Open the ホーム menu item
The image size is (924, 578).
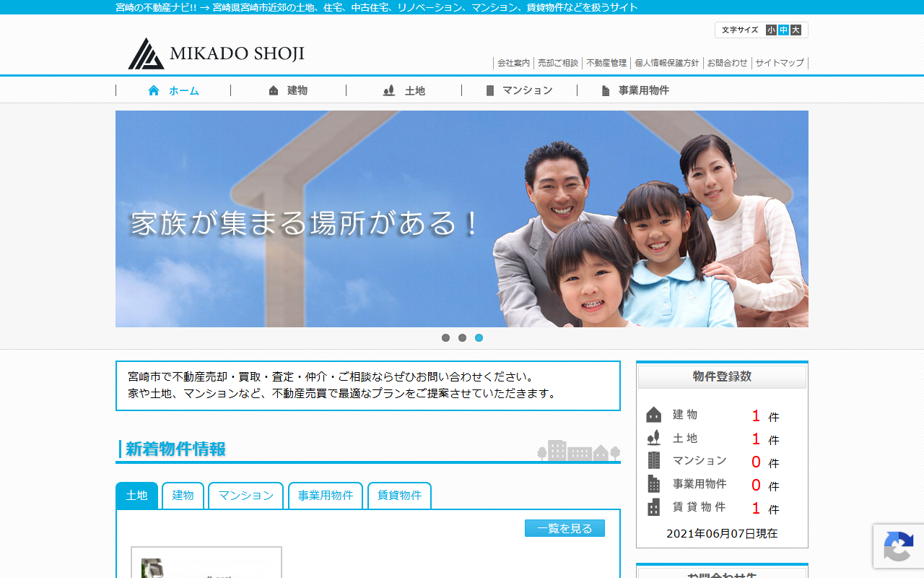(173, 90)
